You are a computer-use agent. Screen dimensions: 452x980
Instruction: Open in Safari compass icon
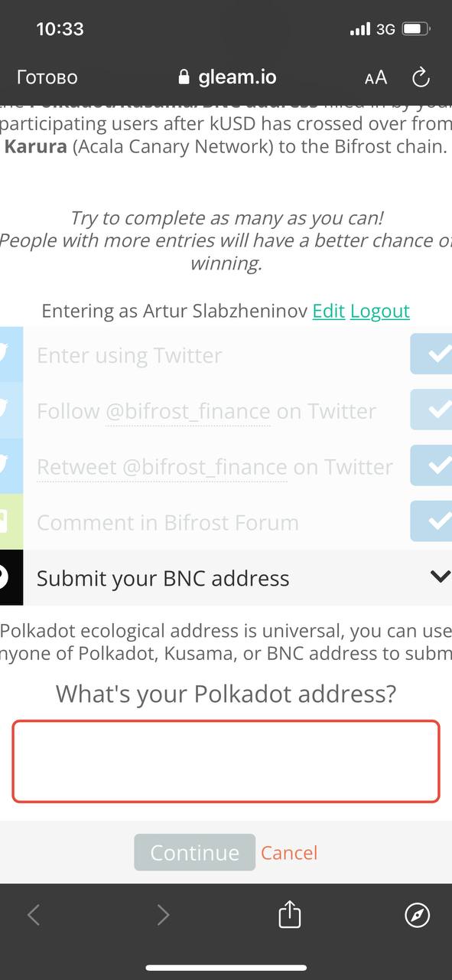coord(418,914)
